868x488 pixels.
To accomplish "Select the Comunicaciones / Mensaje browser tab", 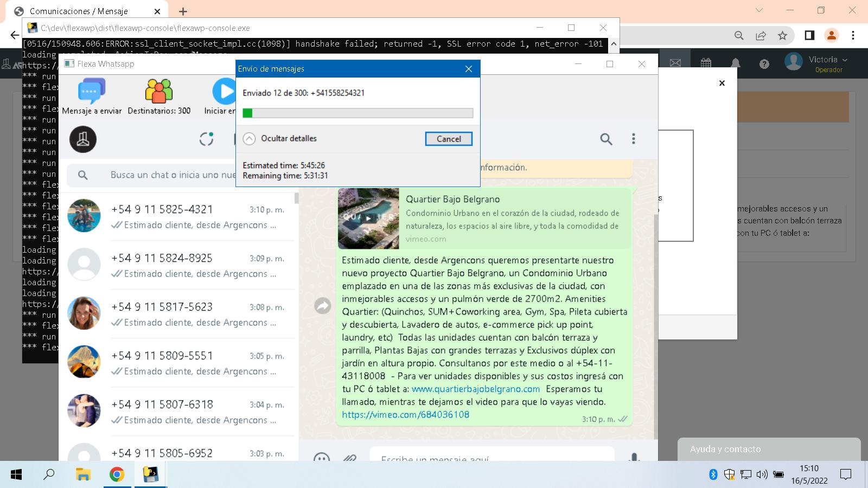I will click(87, 11).
